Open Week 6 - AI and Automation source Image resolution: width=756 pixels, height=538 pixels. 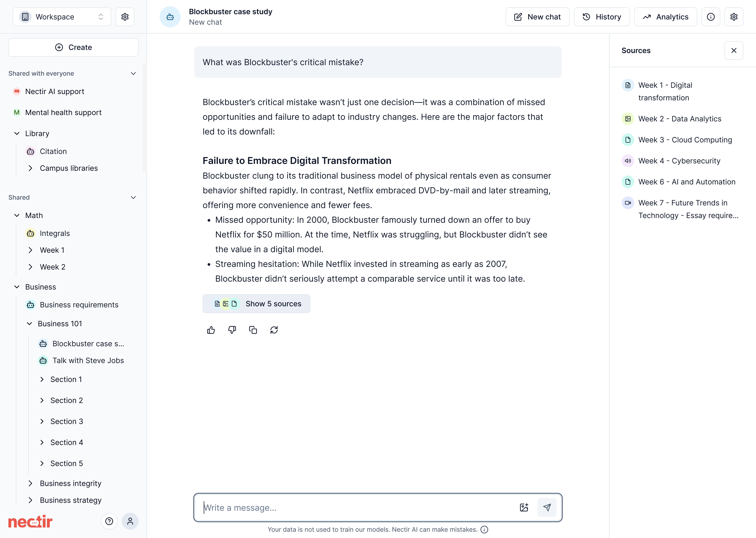(x=687, y=182)
